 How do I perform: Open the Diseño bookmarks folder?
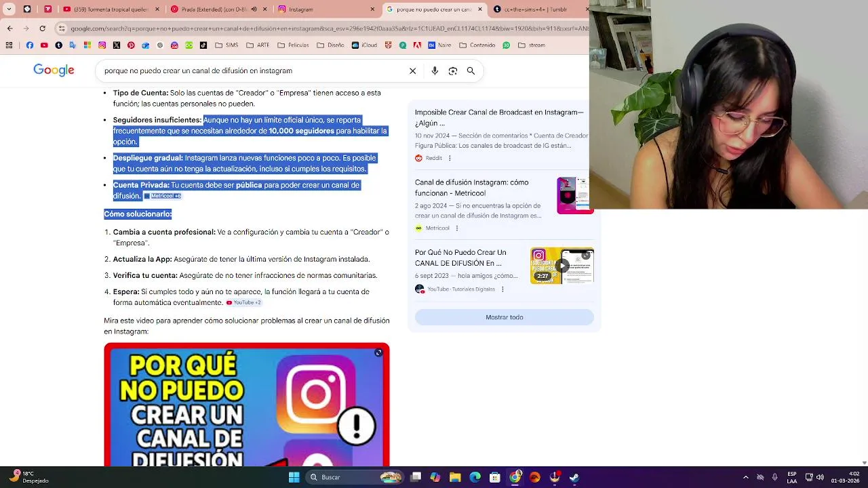click(x=331, y=45)
